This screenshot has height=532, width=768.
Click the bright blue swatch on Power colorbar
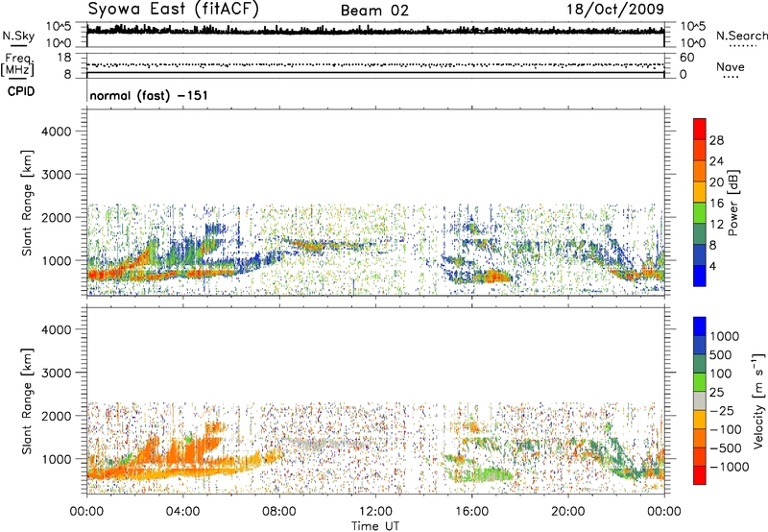click(700, 276)
